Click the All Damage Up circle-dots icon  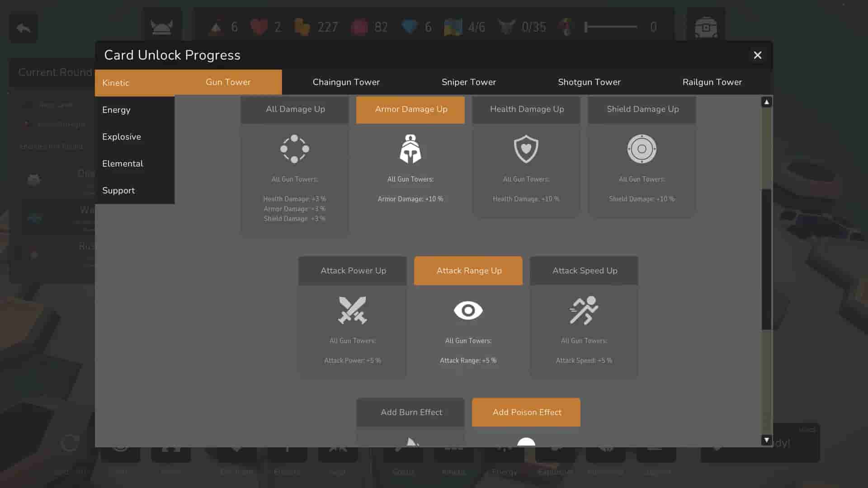[294, 149]
